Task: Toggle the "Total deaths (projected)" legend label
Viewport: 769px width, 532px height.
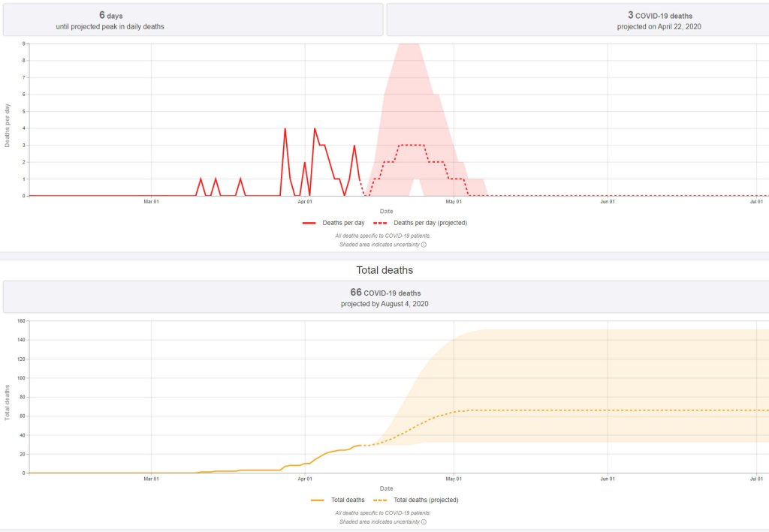Action: click(x=426, y=500)
